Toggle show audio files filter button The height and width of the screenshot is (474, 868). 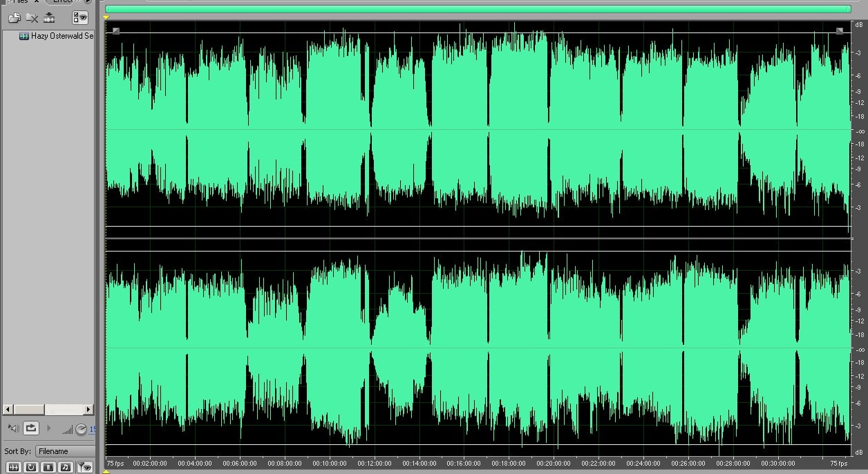click(14, 467)
